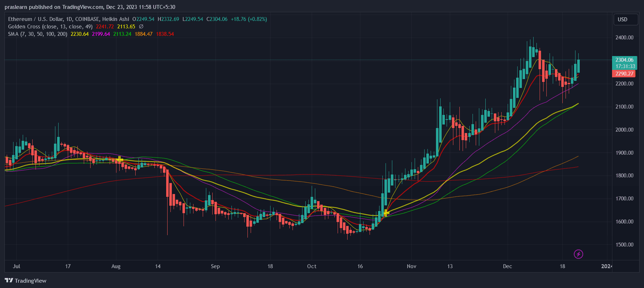The width and height of the screenshot is (644, 288).
Task: Click the magenta SMA value 2199.64
Action: click(101, 34)
